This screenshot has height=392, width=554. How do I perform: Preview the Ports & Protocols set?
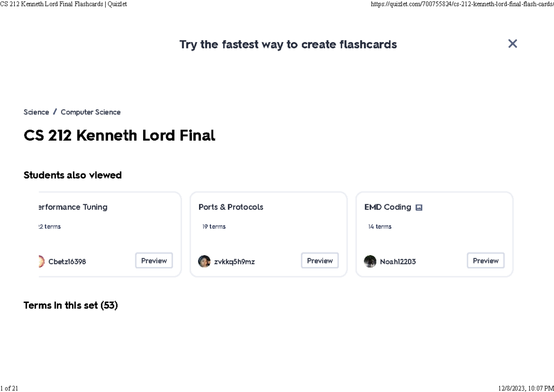(x=319, y=261)
